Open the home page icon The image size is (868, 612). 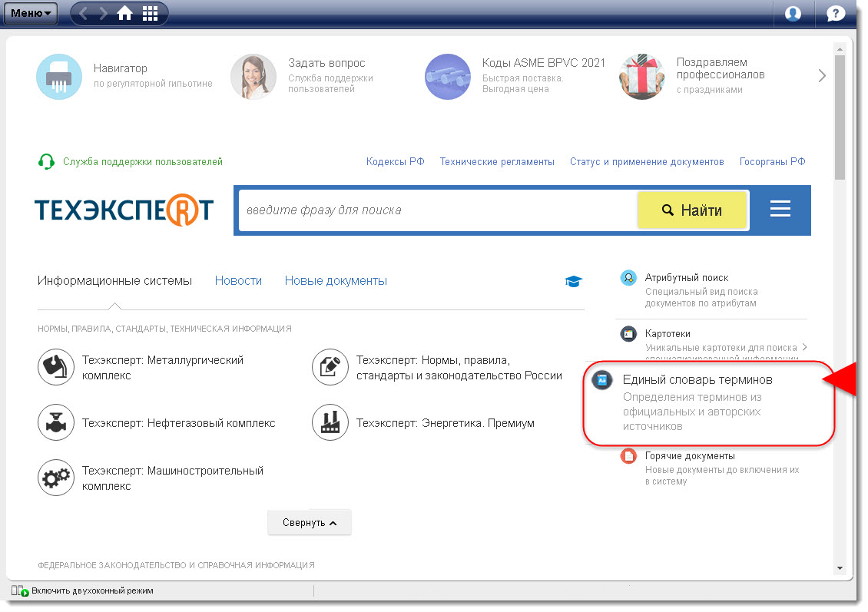coord(125,13)
